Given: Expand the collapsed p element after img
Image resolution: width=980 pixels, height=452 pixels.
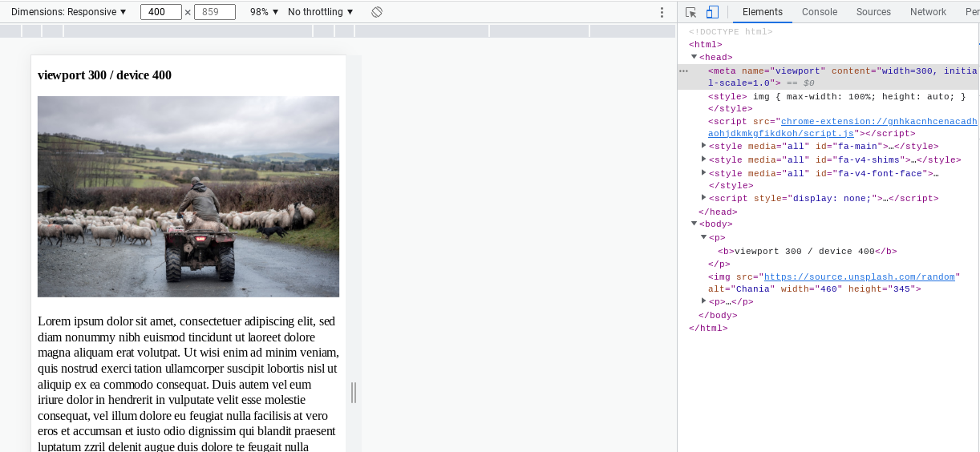Looking at the screenshot, I should [x=704, y=301].
